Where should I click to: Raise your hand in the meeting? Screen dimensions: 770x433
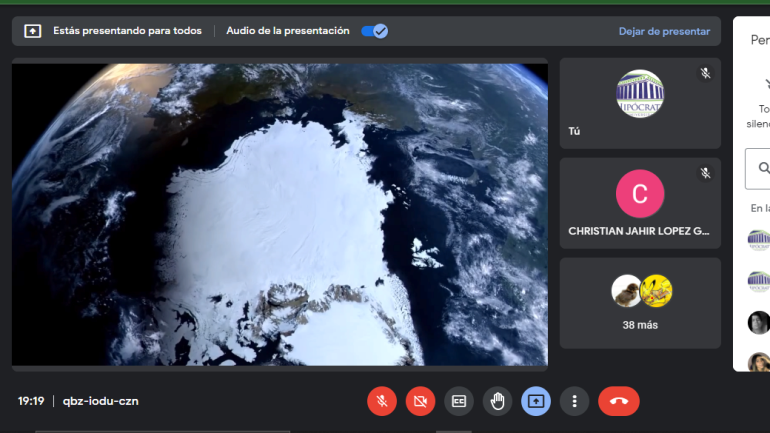tap(497, 401)
